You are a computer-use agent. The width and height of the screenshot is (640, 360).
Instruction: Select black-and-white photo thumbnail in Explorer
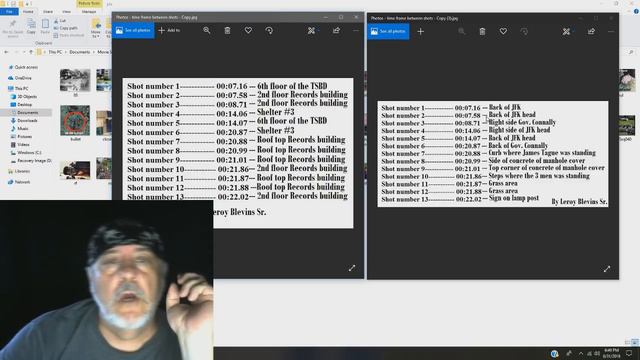coord(75,80)
